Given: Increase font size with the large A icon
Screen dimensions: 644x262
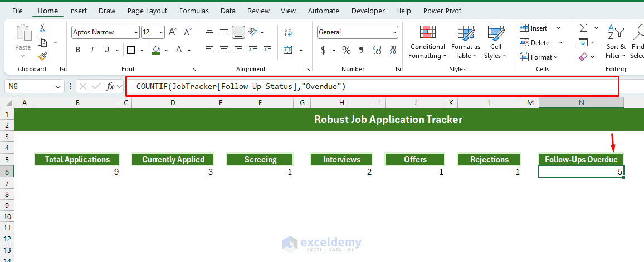Looking at the screenshot, I should tap(173, 32).
